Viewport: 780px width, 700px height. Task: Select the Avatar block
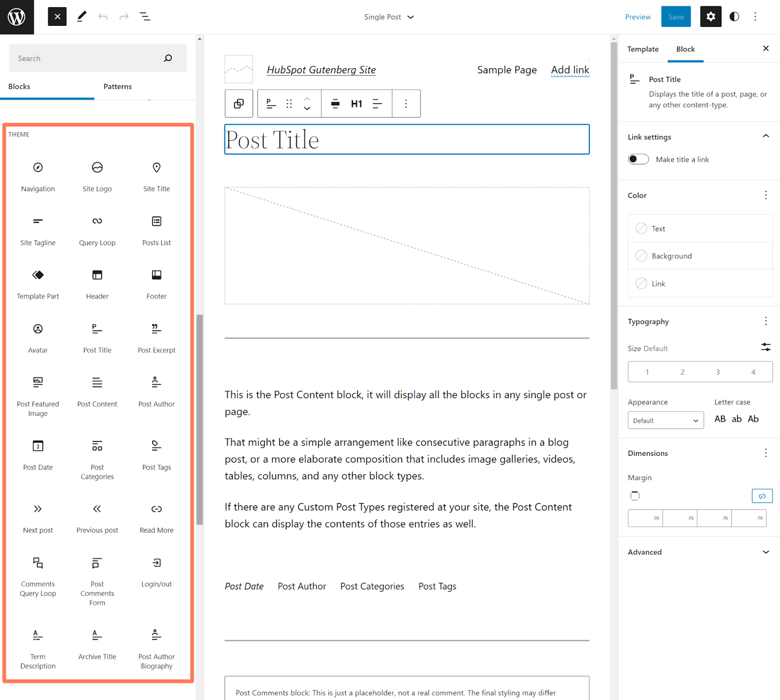tap(38, 337)
